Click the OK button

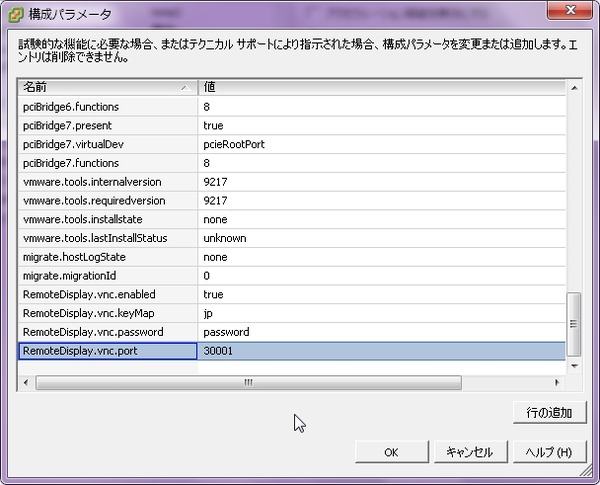[x=391, y=452]
